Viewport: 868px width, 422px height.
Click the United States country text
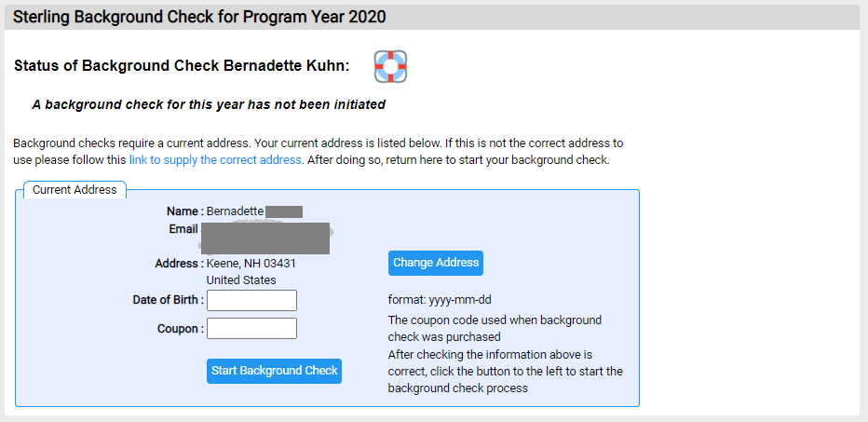[x=241, y=280]
